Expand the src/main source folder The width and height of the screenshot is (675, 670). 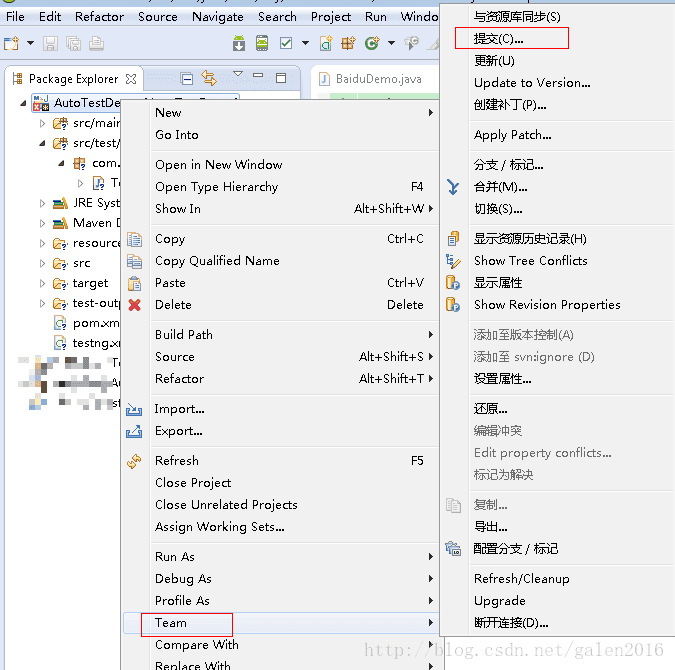click(42, 124)
